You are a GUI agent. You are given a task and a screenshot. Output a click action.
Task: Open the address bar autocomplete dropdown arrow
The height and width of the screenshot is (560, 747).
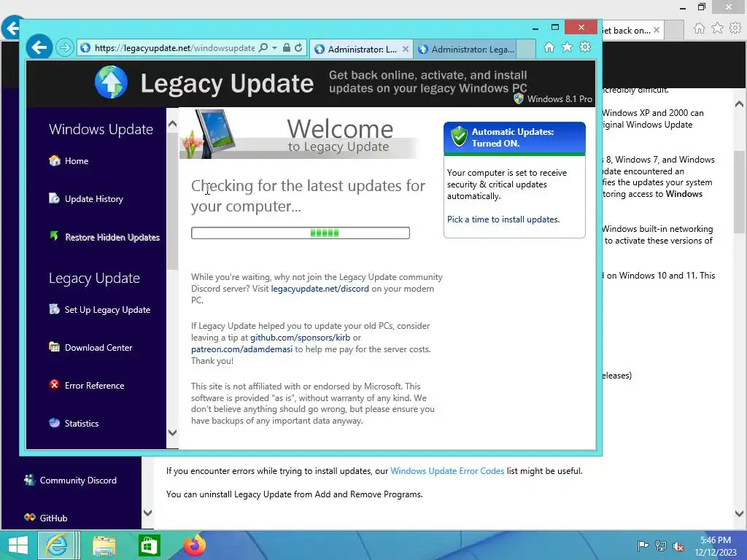(274, 47)
